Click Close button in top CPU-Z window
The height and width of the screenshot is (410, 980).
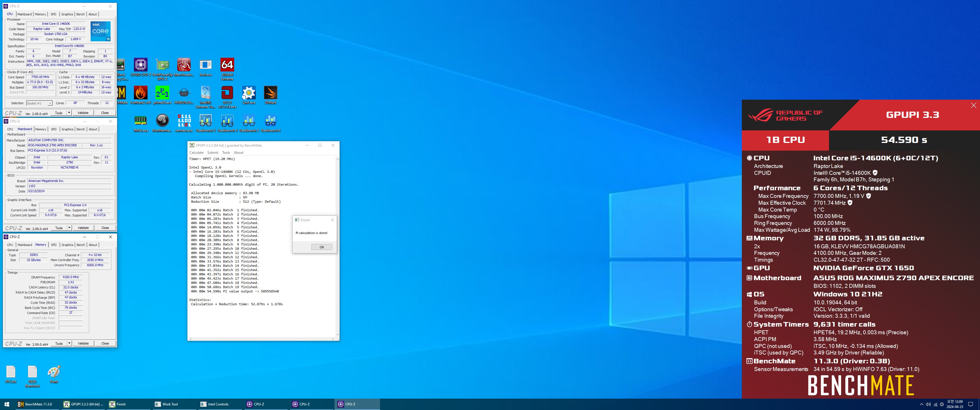(x=105, y=112)
